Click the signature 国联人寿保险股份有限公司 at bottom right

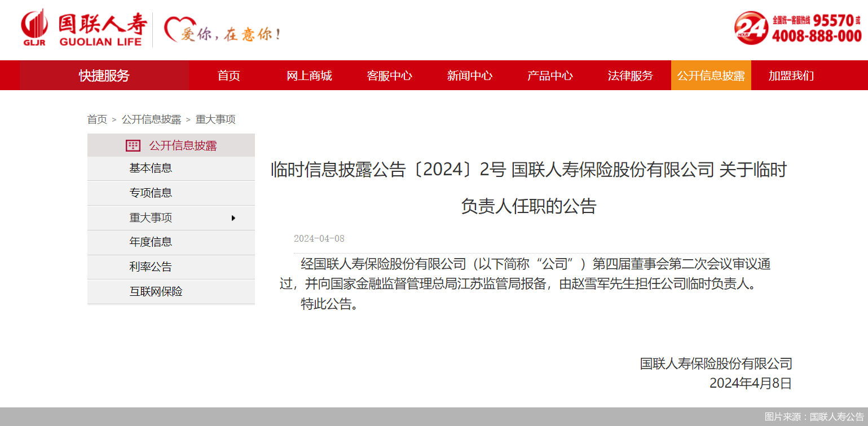pyautogui.click(x=716, y=363)
